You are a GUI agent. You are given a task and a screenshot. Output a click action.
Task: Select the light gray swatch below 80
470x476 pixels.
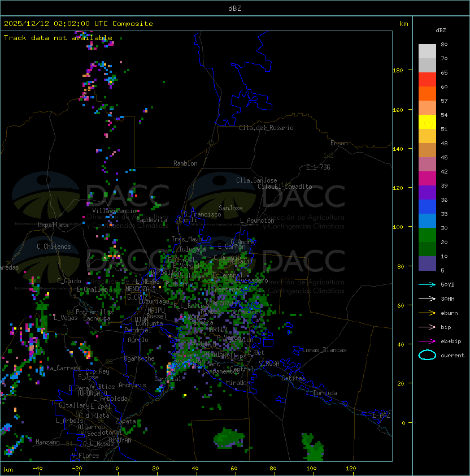pos(427,51)
